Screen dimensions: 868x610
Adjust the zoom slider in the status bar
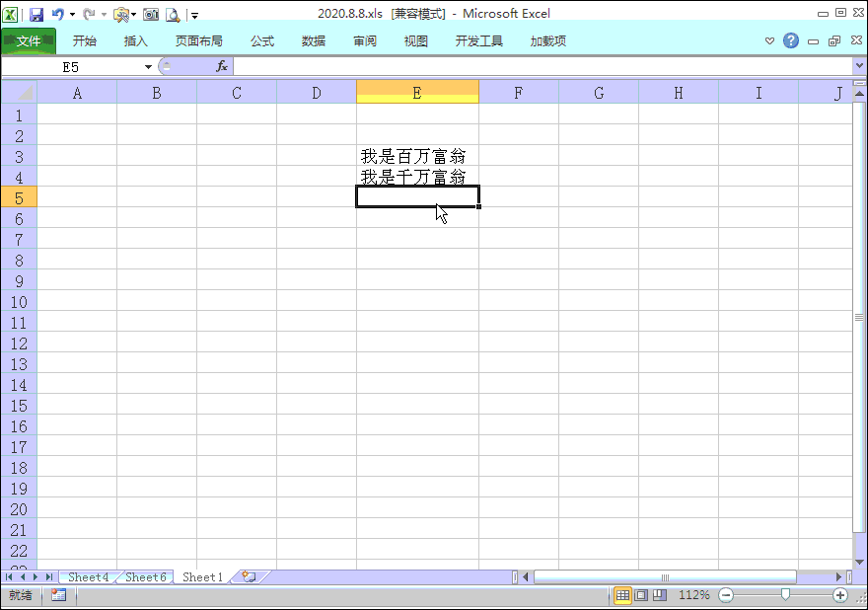coord(784,594)
